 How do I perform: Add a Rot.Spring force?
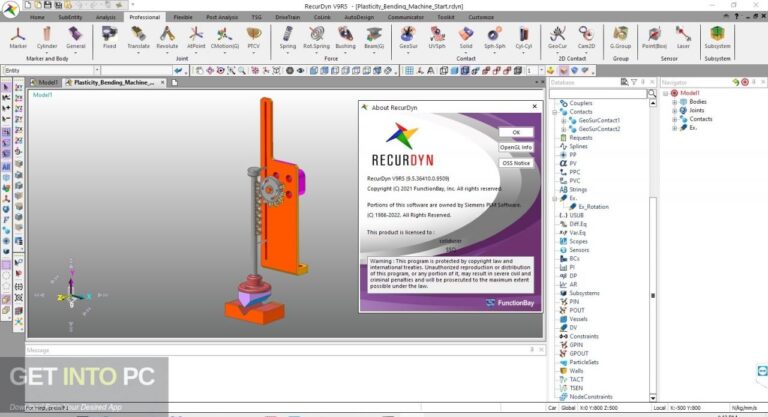pos(316,38)
